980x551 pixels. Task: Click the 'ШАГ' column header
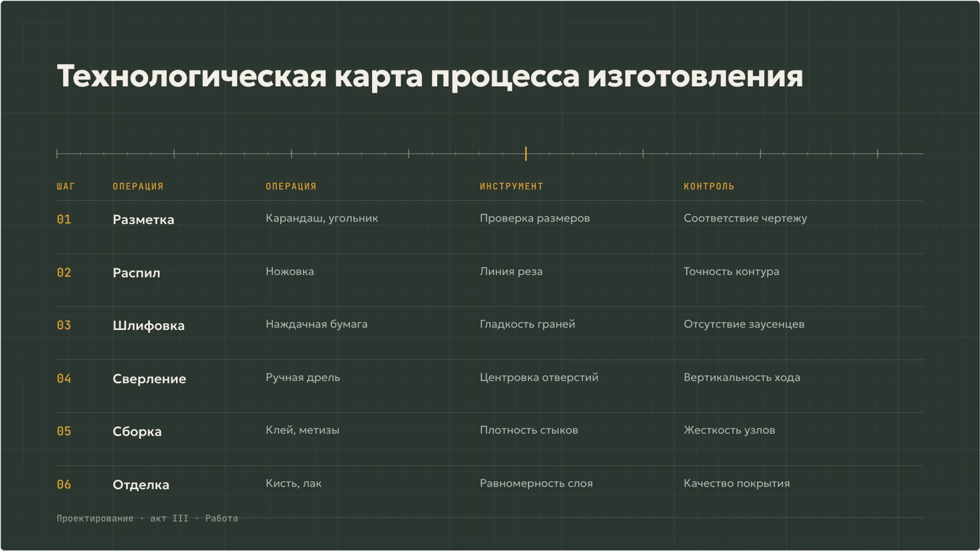click(66, 186)
